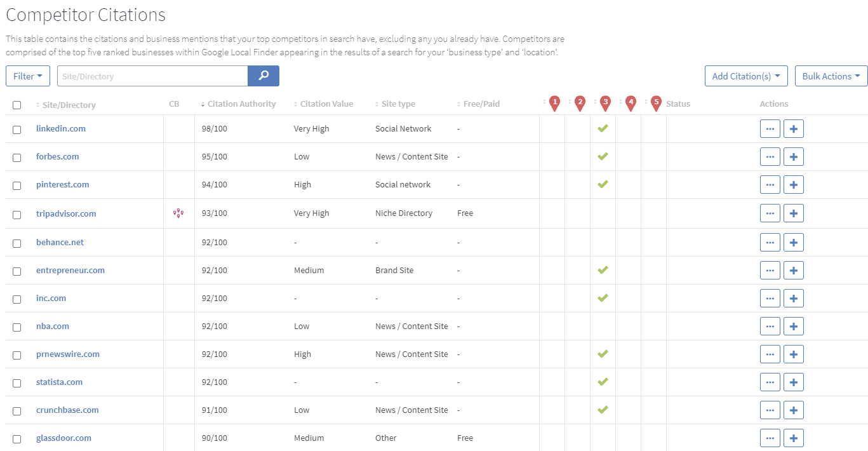
Task: Open the crunchbase.com link
Action: [67, 410]
